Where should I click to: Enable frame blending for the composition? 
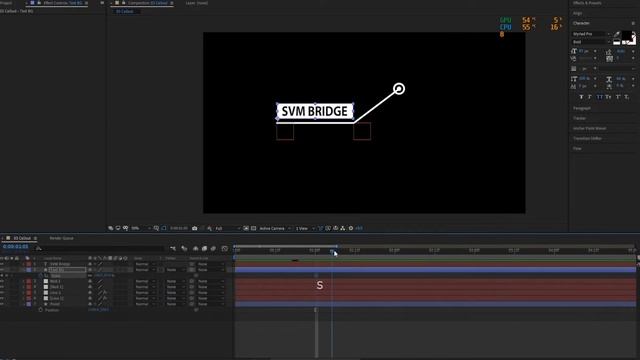(x=204, y=248)
